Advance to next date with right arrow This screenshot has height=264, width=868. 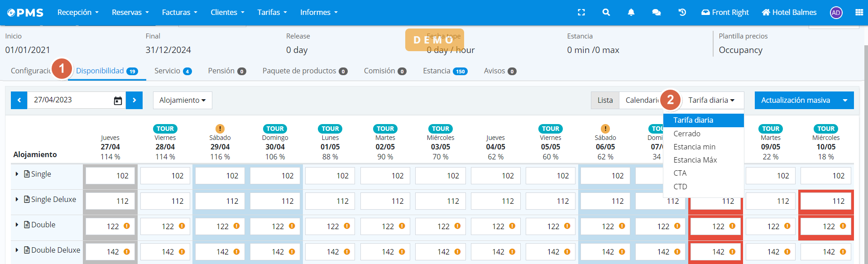[x=134, y=101]
